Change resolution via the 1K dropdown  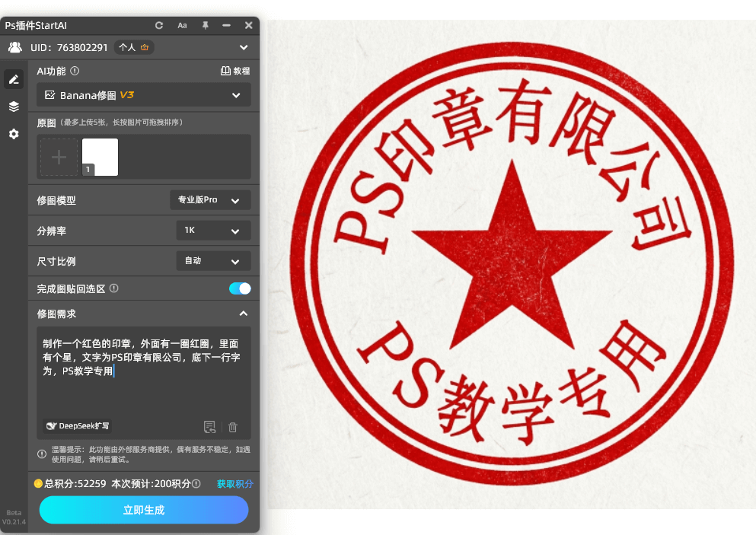(213, 230)
